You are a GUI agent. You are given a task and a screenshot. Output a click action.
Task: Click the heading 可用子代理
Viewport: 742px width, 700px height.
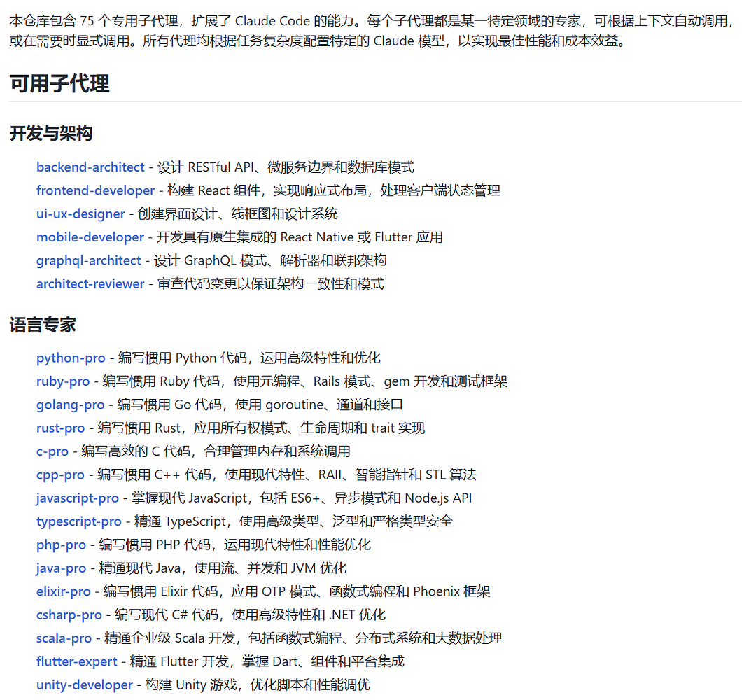click(59, 84)
